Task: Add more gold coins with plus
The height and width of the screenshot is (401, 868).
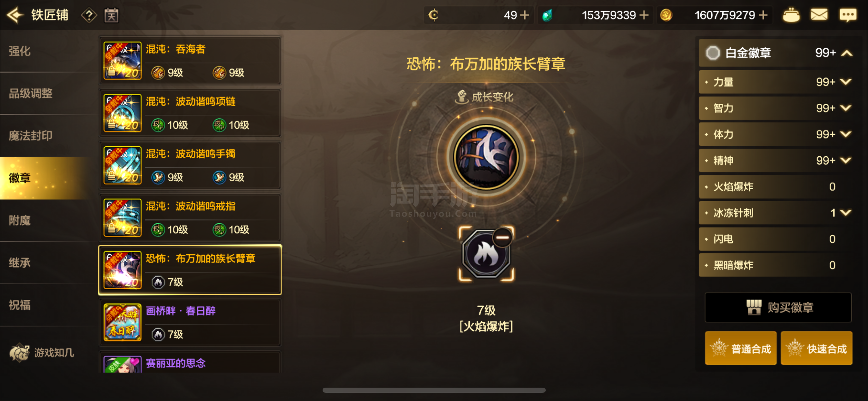Action: 763,15
